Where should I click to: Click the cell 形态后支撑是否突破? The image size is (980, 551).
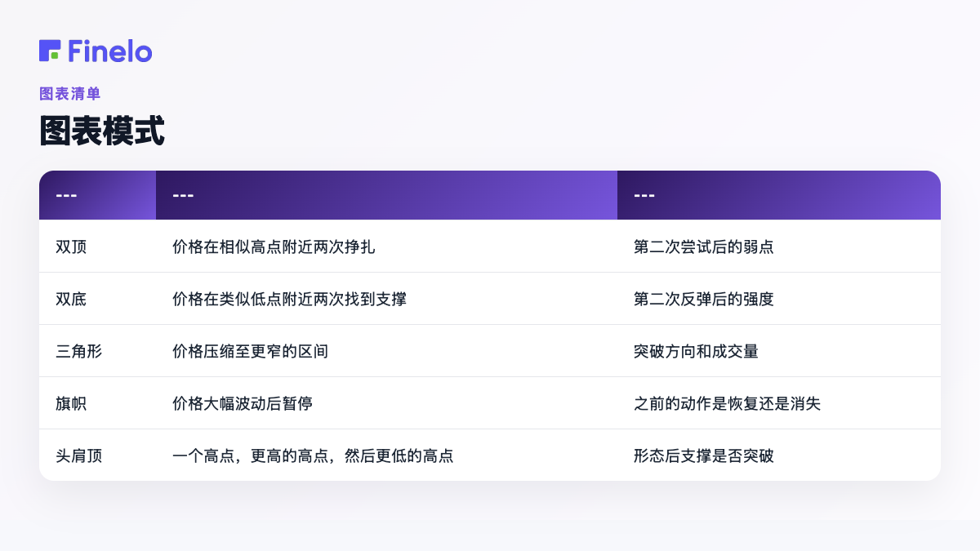(703, 455)
